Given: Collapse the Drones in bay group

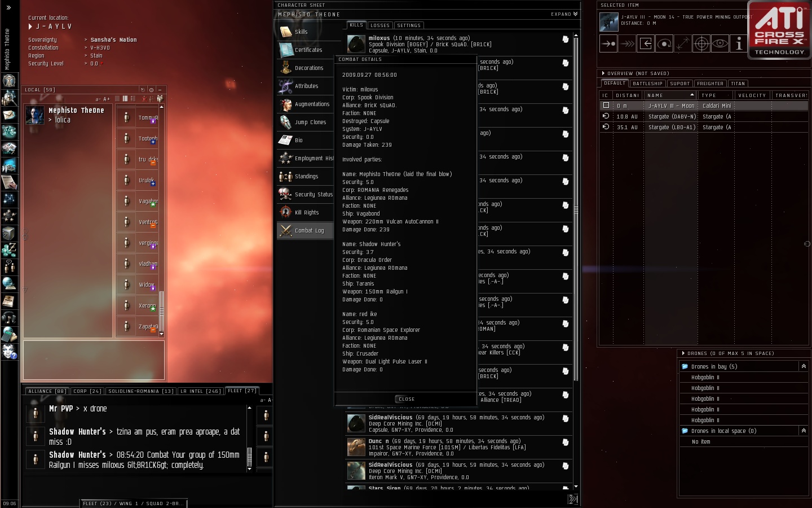Looking at the screenshot, I should [804, 366].
